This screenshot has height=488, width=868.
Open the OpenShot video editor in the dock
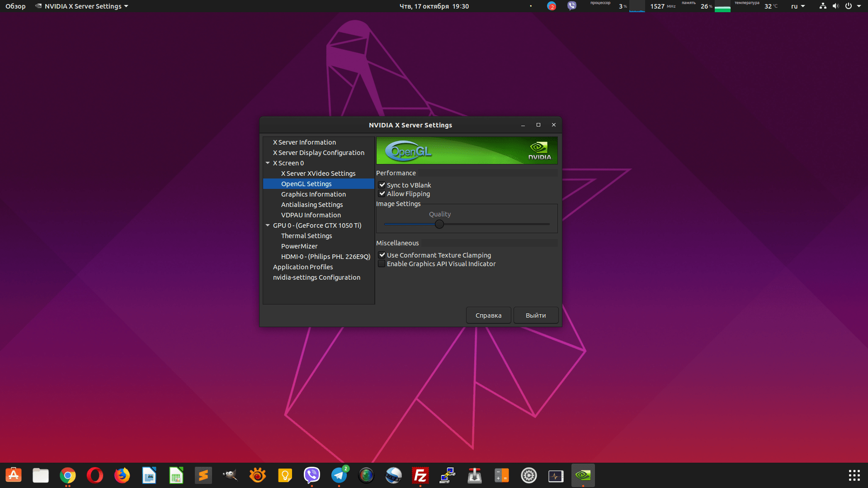click(393, 475)
